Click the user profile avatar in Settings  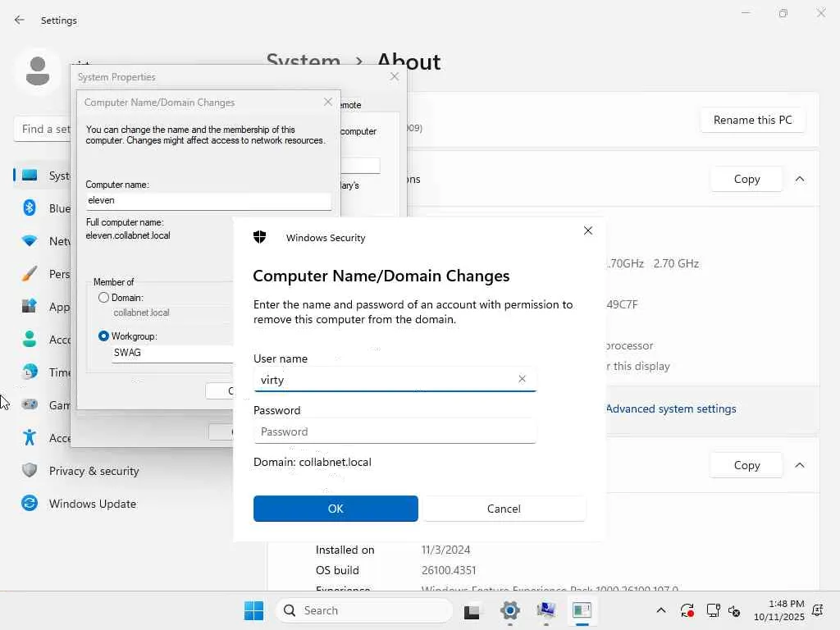38,71
